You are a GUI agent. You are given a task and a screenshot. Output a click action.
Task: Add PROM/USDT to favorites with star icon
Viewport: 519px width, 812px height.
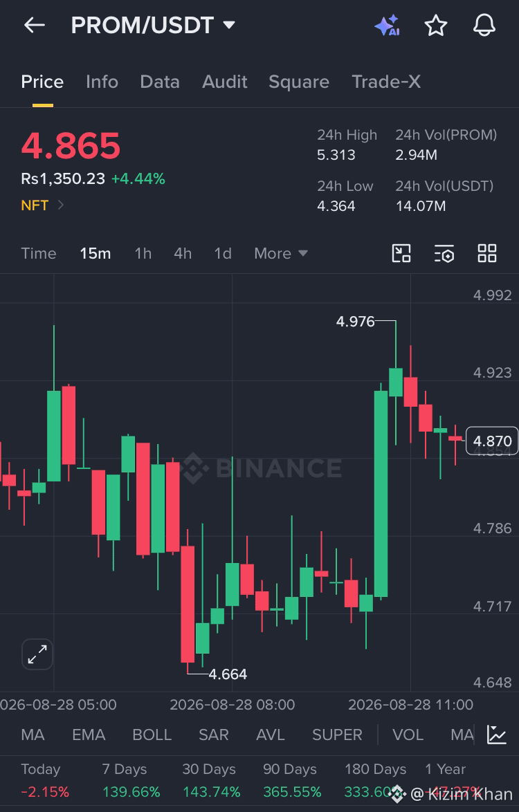(x=435, y=26)
